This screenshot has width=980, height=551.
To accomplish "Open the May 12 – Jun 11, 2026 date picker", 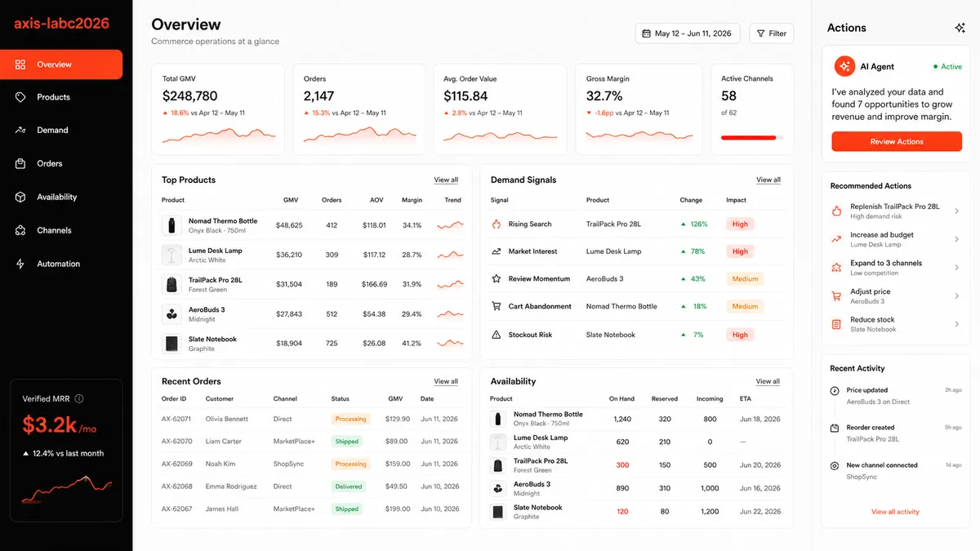I will (x=688, y=33).
